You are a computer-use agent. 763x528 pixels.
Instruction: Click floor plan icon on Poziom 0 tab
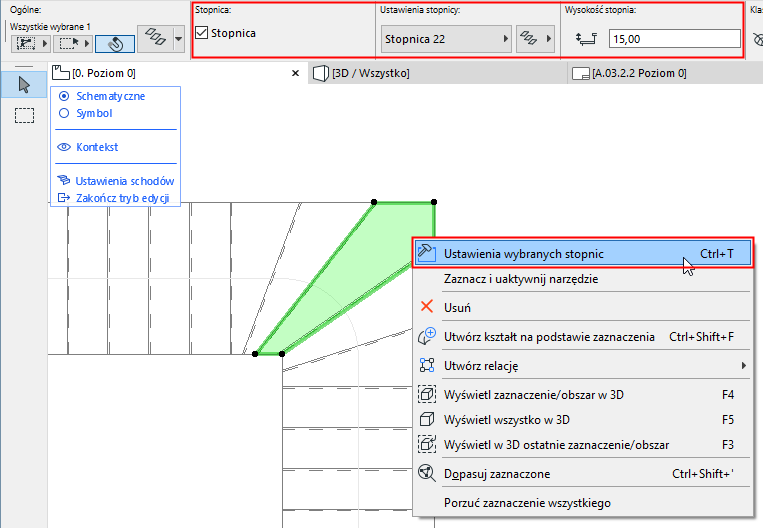[61, 73]
